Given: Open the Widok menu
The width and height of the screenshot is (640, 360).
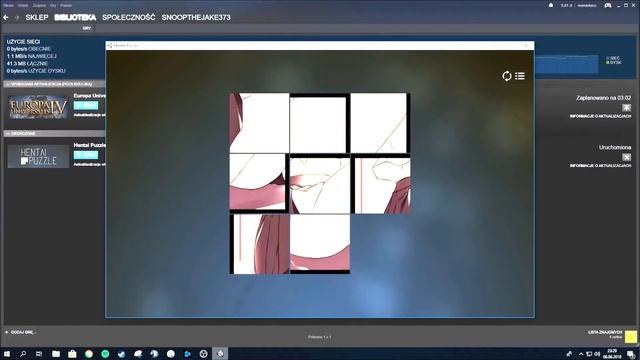Looking at the screenshot, I should [23, 6].
